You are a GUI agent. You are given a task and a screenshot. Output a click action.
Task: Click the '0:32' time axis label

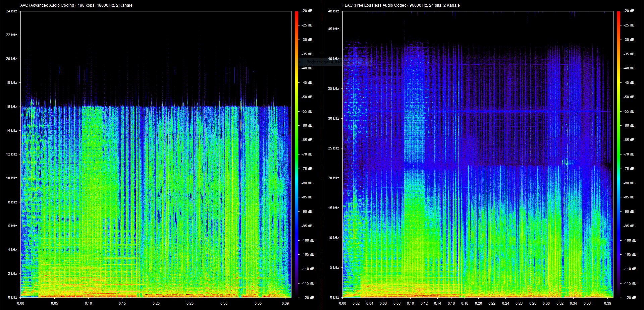click(560, 303)
